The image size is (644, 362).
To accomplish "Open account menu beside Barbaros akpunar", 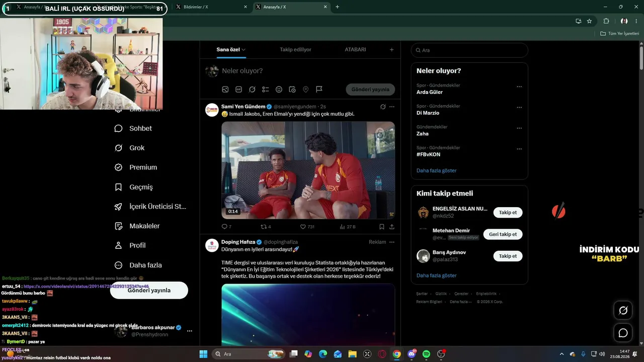I will tap(190, 331).
